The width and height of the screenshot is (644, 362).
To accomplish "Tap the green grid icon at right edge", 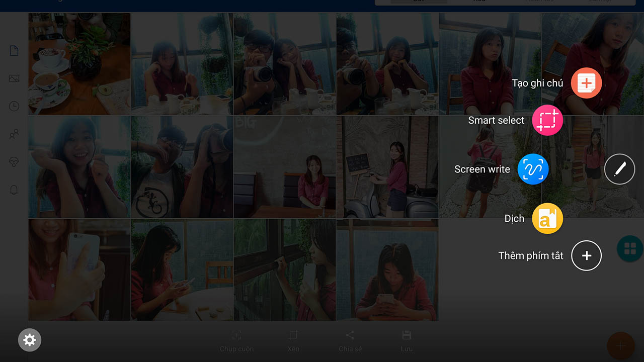I will (x=630, y=248).
